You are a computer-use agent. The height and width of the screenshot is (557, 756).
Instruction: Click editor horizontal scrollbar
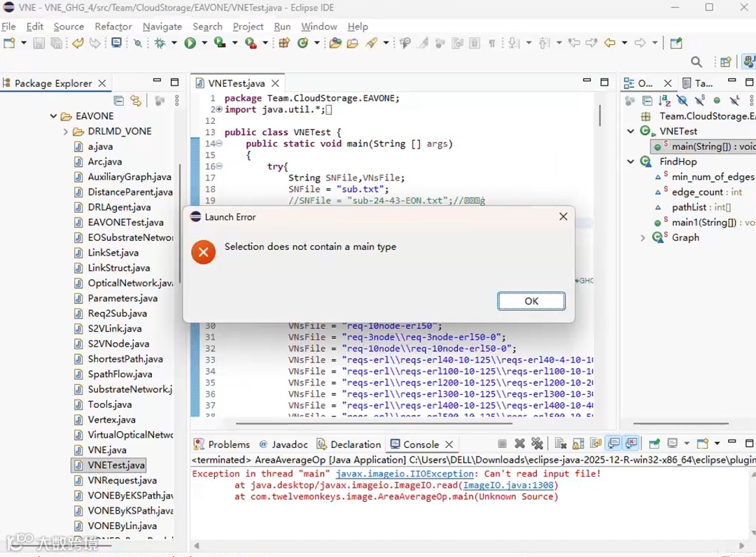click(x=374, y=423)
